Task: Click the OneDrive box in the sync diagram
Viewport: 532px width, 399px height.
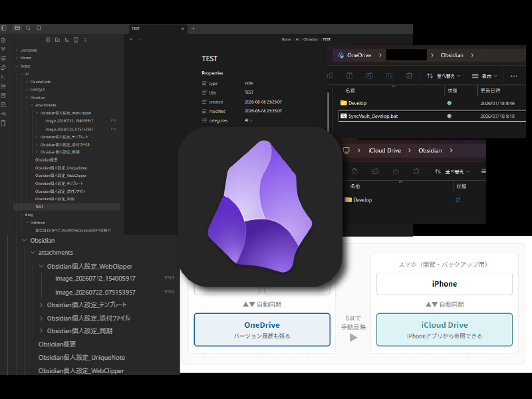Action: pos(262,329)
